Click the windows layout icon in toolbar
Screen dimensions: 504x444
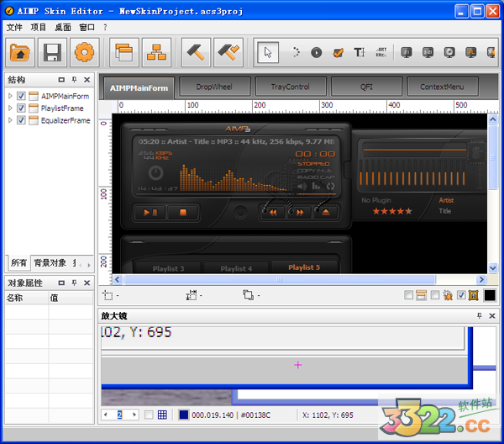[123, 53]
